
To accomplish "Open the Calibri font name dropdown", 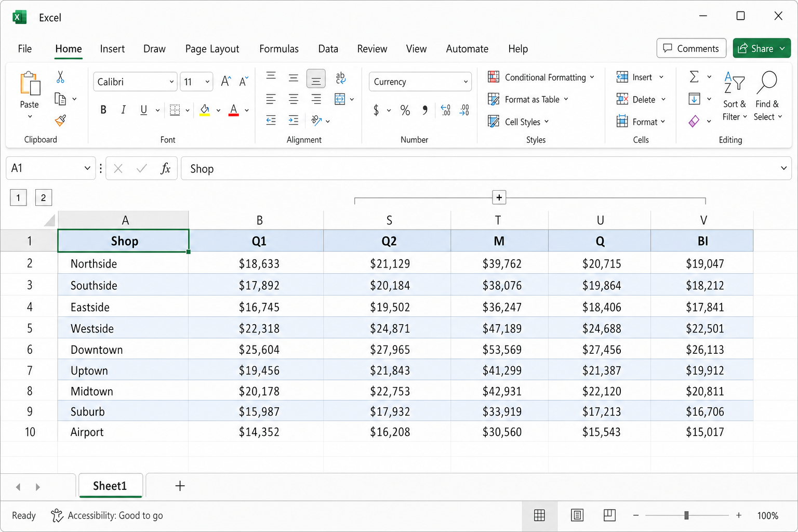I will point(171,82).
